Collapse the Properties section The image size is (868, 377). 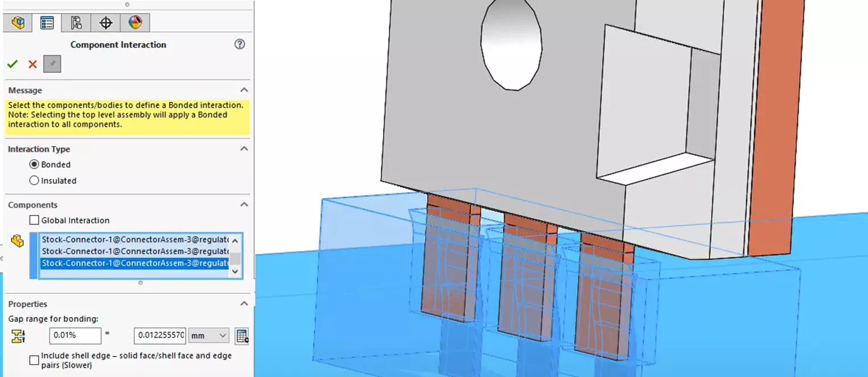pyautogui.click(x=244, y=303)
